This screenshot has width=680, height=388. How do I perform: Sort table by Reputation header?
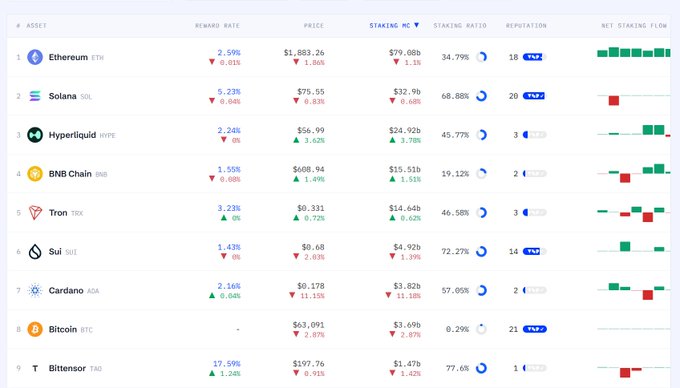click(x=526, y=26)
